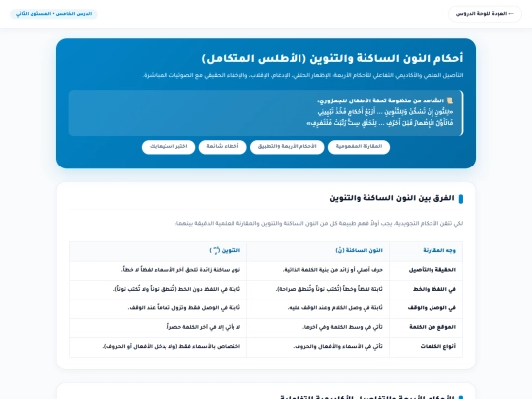The width and height of the screenshot is (532, 399).
Task: Click the scroll icon beside الشاهد من منظومة
Action: (450, 100)
